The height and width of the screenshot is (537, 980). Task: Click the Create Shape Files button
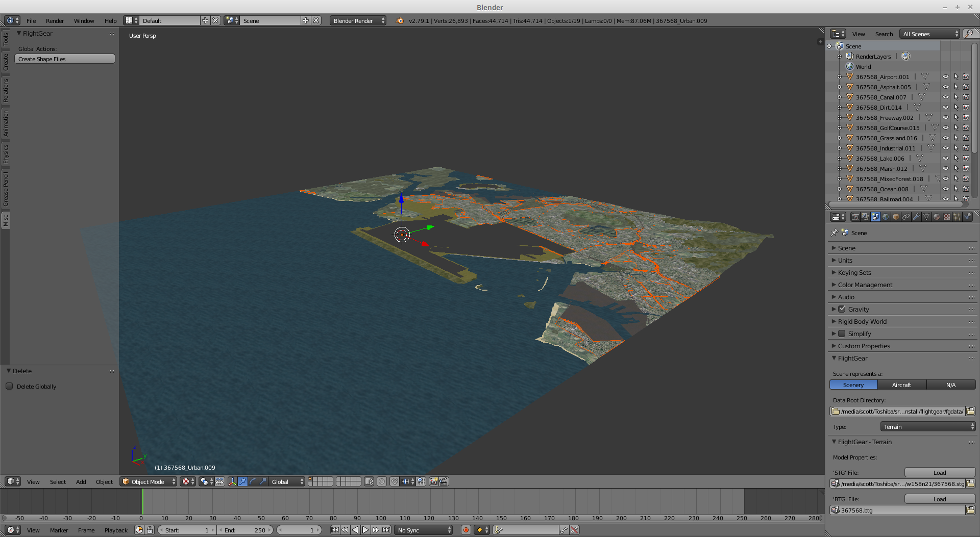click(x=64, y=59)
